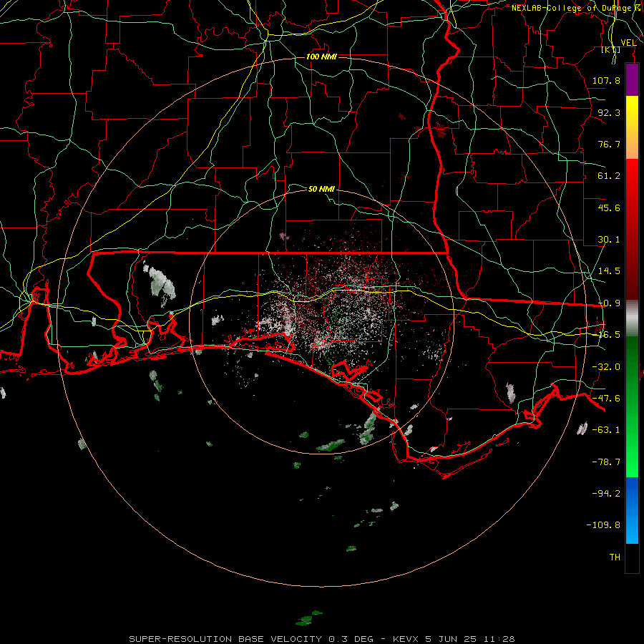Click the VEL legend title
Screen dimensions: 644x644
click(628, 42)
